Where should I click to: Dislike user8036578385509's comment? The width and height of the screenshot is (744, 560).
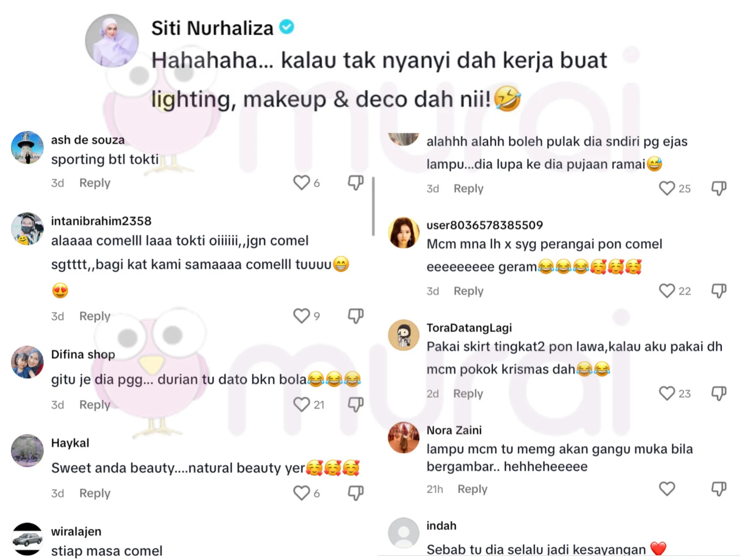point(719,291)
